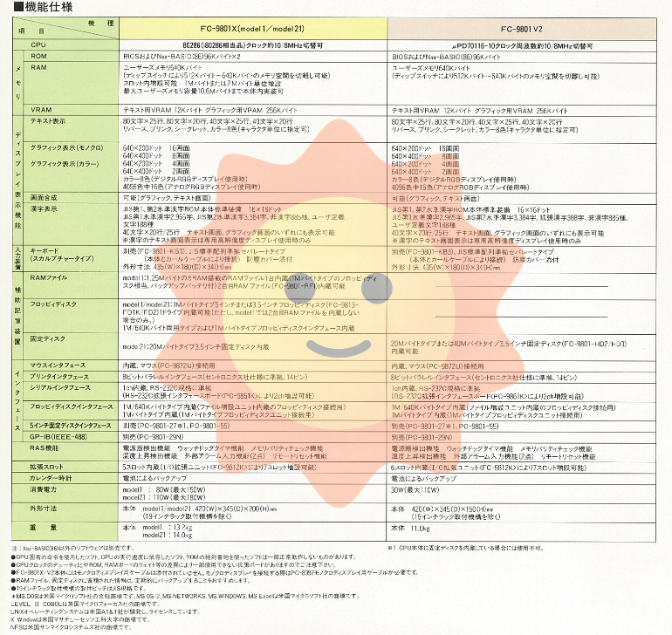Screen dimensions: 672x635
Task: Click the 拡張スロット row label
Action: point(47,468)
